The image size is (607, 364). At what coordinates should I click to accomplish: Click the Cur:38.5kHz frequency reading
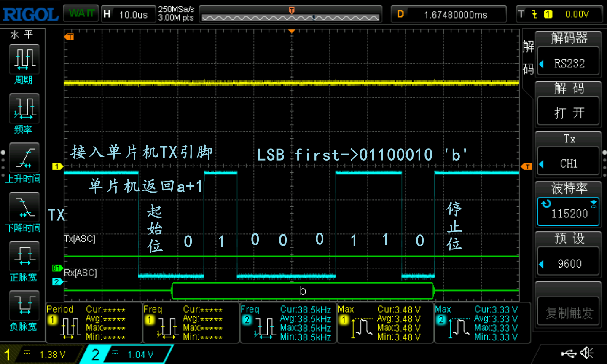[x=306, y=310]
